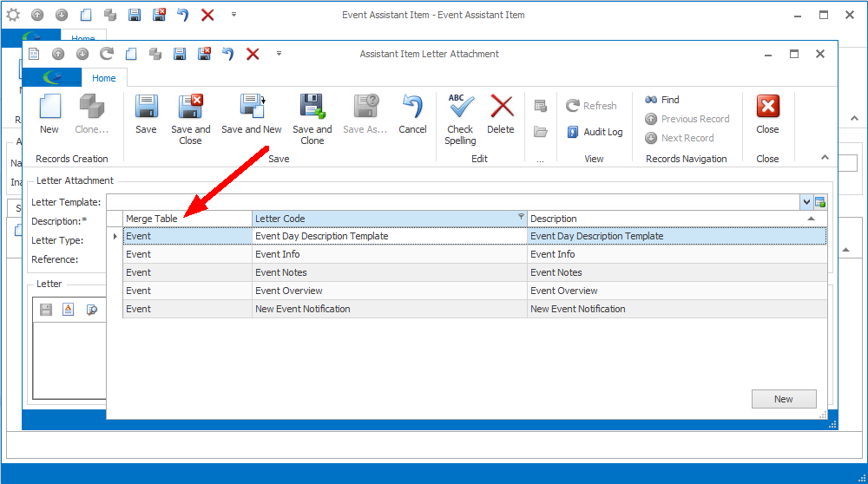The image size is (868, 484).
Task: Click quick-access save and close icon in Letter Attachment title bar
Action: 204,54
